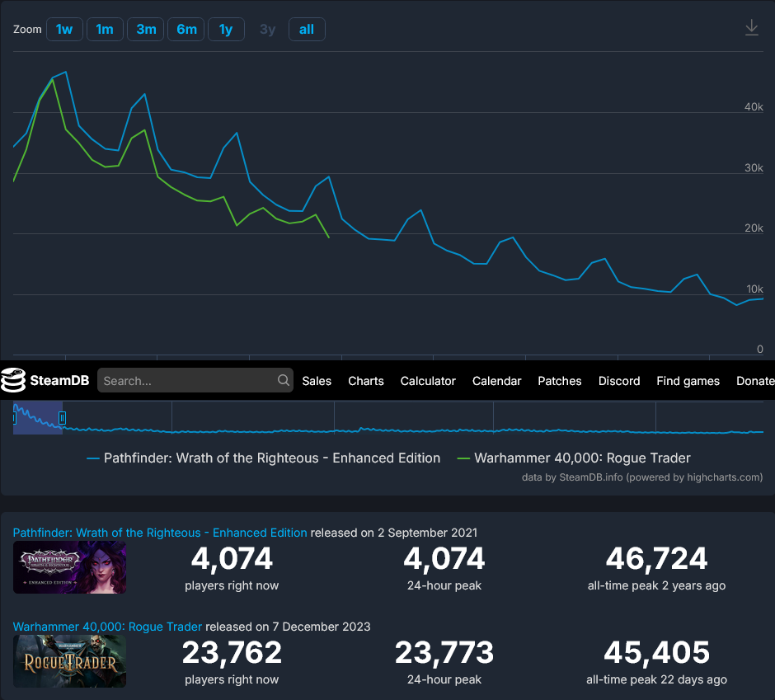The image size is (775, 700).
Task: Click the '10k' y-axis label
Action: click(x=754, y=289)
